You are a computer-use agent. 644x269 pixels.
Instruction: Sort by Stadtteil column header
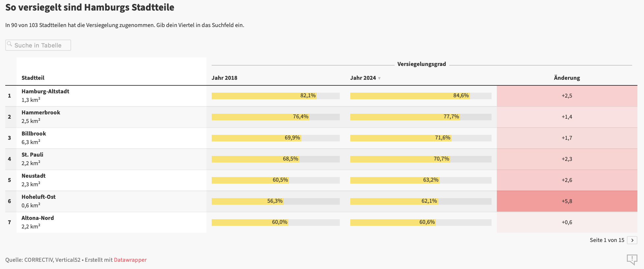pyautogui.click(x=33, y=78)
